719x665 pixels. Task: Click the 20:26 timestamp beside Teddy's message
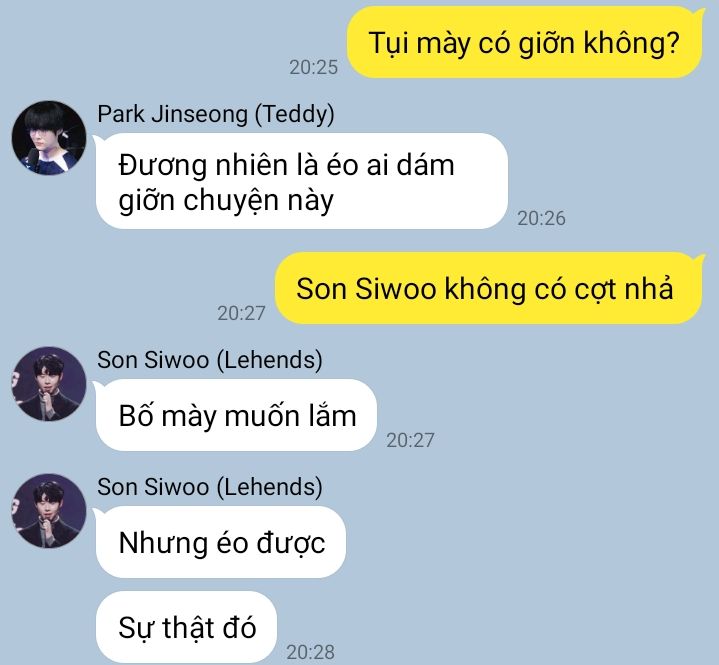tap(541, 218)
